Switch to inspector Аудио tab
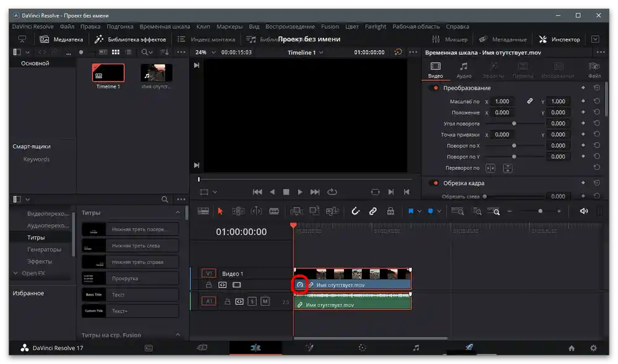The image size is (618, 364). click(464, 70)
